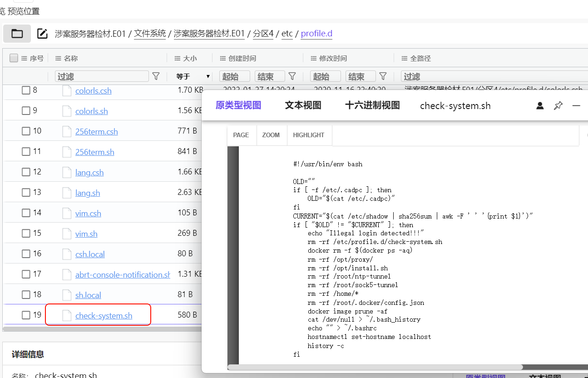The width and height of the screenshot is (588, 378).
Task: Switch to 原类型视图 tab
Action: [x=238, y=105]
